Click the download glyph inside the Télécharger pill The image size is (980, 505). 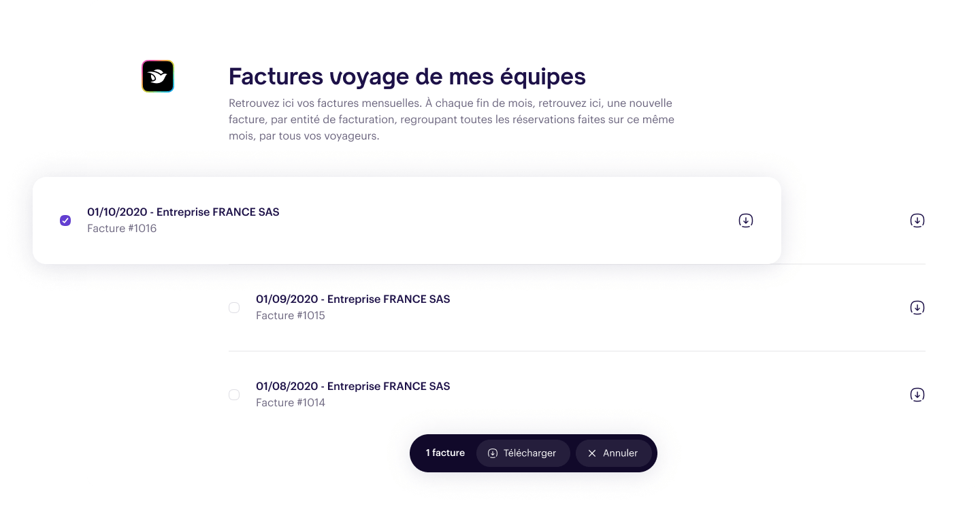[493, 453]
